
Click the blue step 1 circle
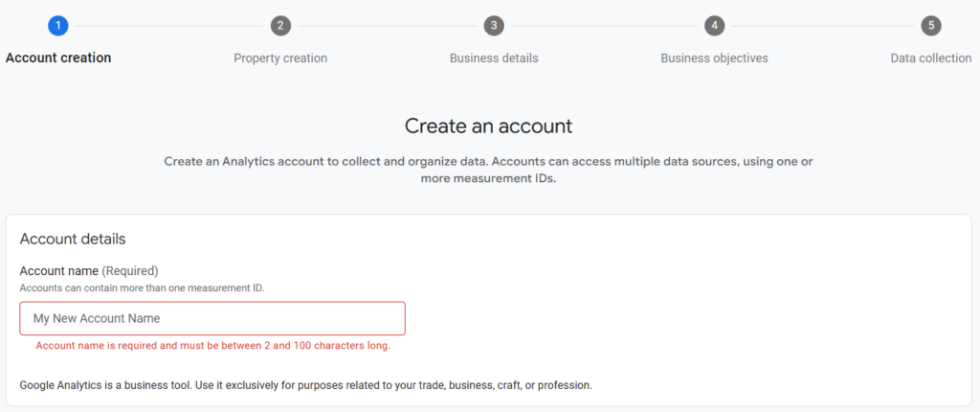click(58, 26)
